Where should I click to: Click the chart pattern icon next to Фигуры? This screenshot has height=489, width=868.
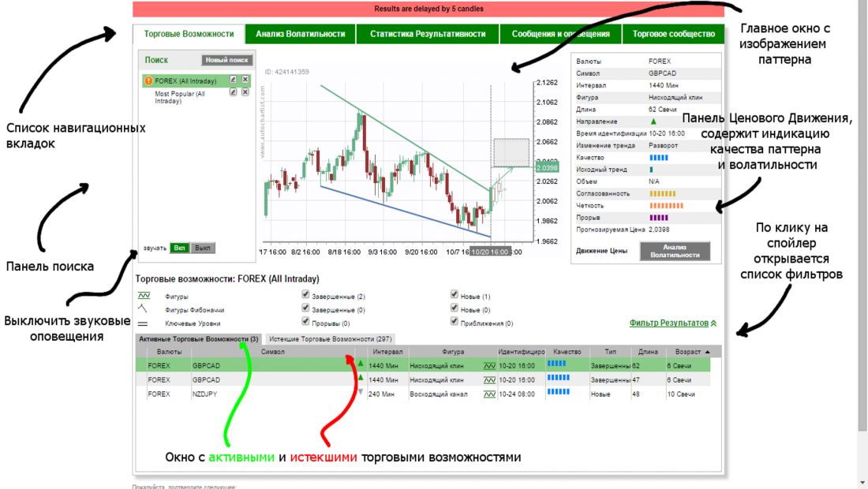click(x=143, y=296)
